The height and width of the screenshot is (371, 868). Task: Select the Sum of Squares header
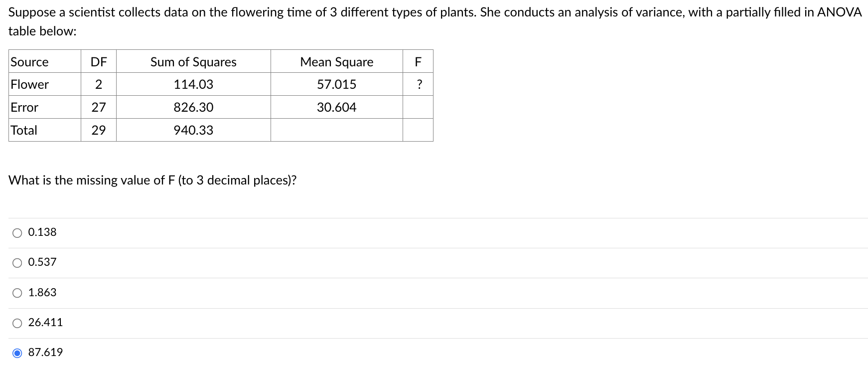(194, 61)
